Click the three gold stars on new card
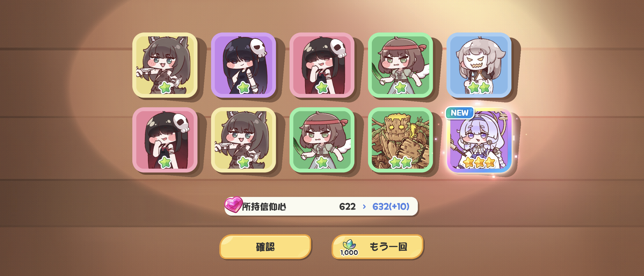Image resolution: width=644 pixels, height=276 pixels. click(479, 162)
